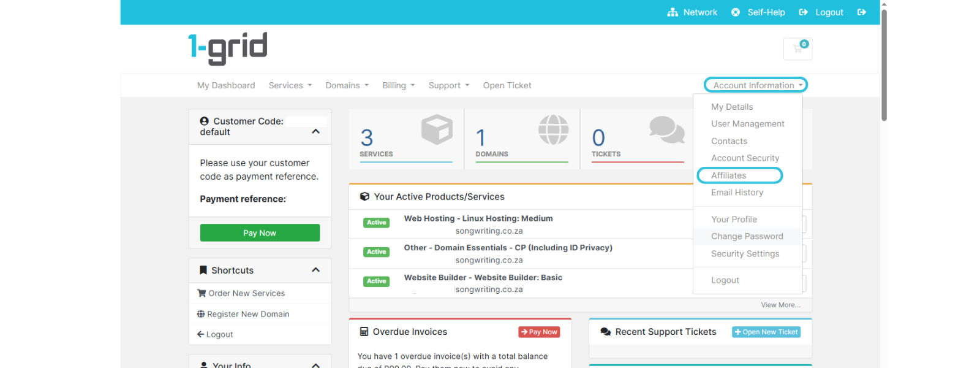Select Your Profile menu entry
980x368 pixels.
[734, 220]
